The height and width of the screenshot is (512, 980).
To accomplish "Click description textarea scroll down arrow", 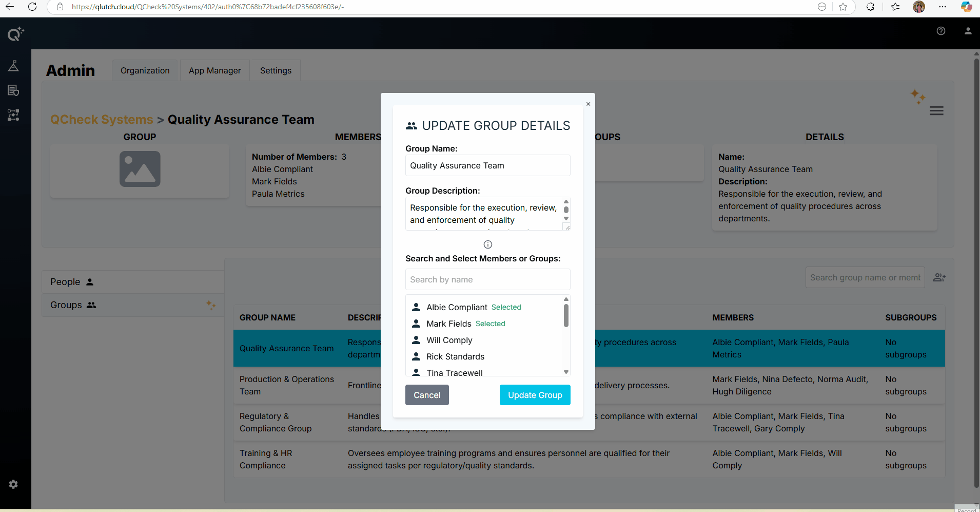I will [566, 219].
